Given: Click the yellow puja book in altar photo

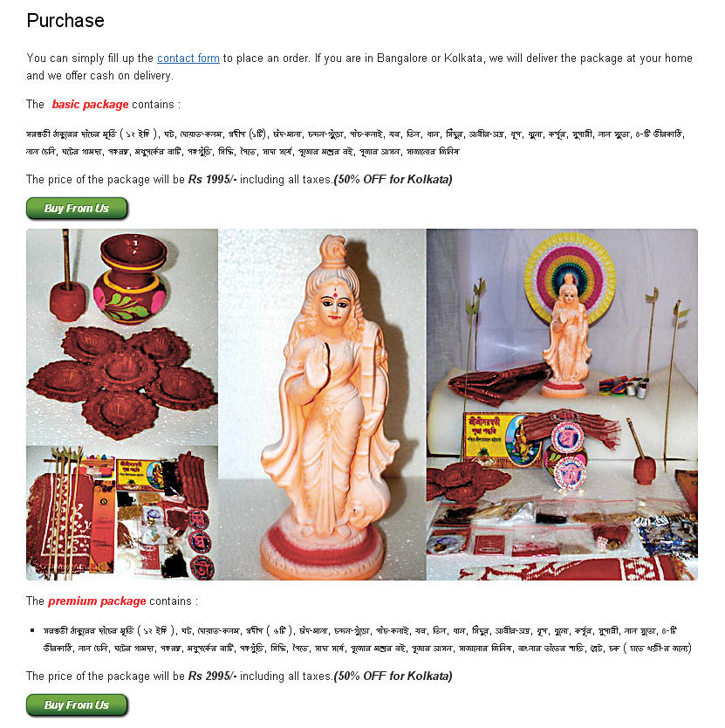Looking at the screenshot, I should pos(501,440).
